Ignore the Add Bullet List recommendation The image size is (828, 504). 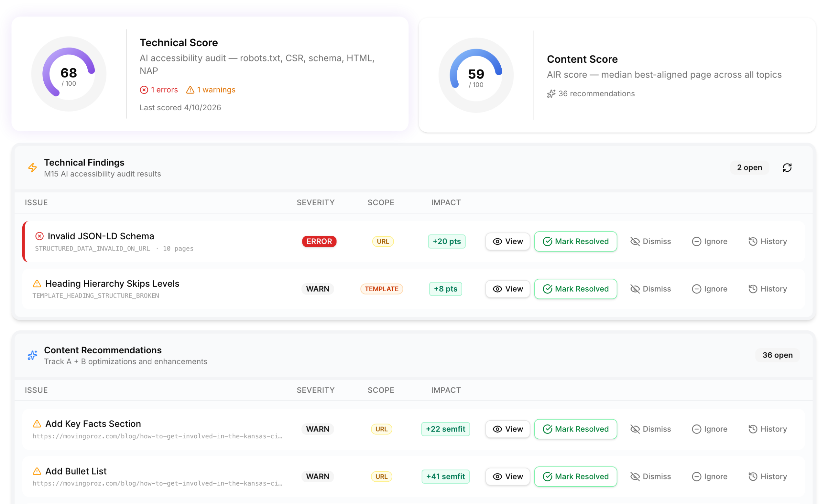(x=710, y=477)
